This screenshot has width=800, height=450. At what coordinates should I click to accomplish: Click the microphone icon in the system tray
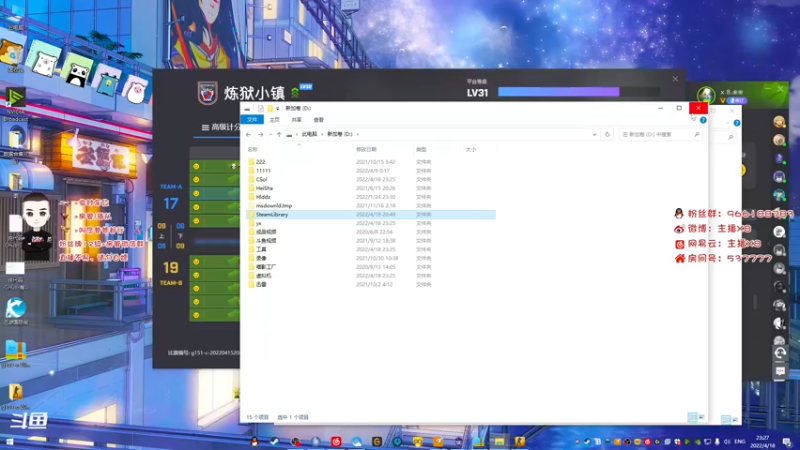coord(717,441)
